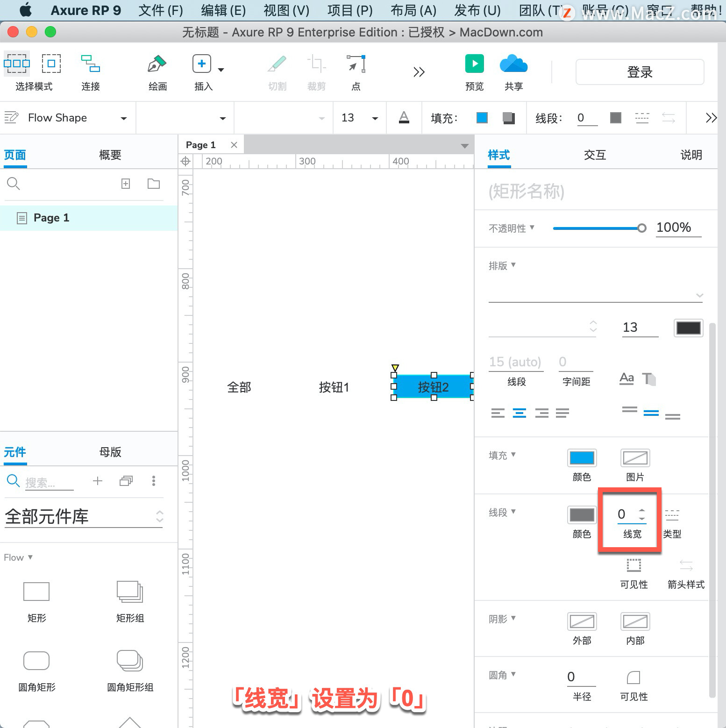
Task: Open the typography font dropdown in the Style panel
Action: pyautogui.click(x=596, y=294)
